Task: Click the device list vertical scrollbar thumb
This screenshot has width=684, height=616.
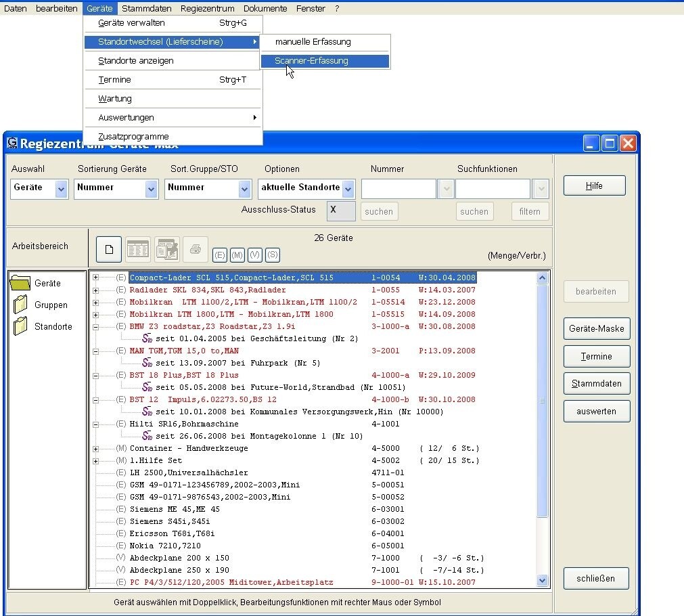Action: pos(542,401)
